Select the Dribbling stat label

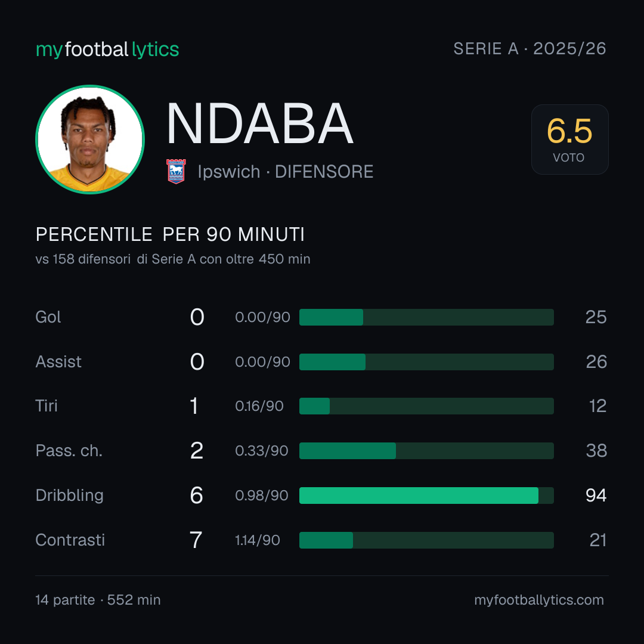[x=69, y=496]
